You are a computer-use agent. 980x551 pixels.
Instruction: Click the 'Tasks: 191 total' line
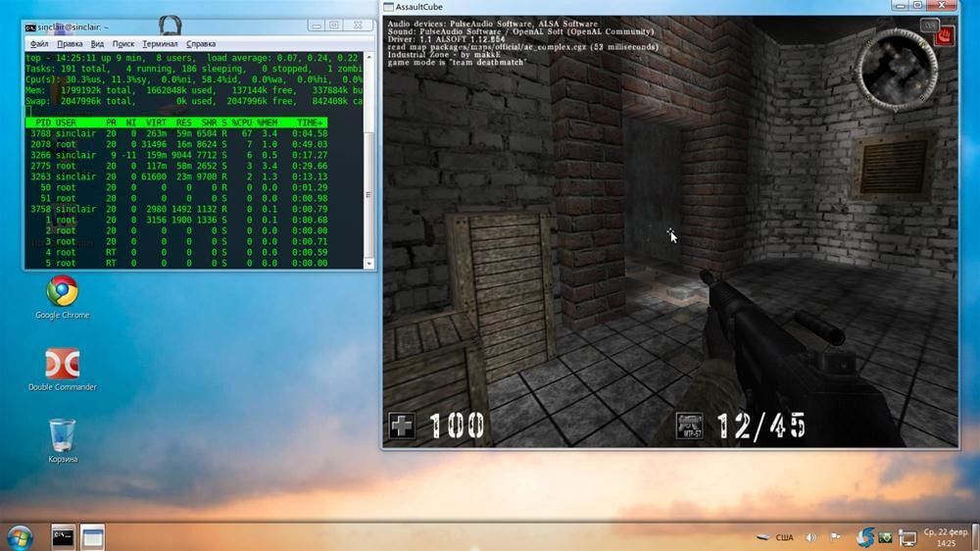click(x=67, y=69)
